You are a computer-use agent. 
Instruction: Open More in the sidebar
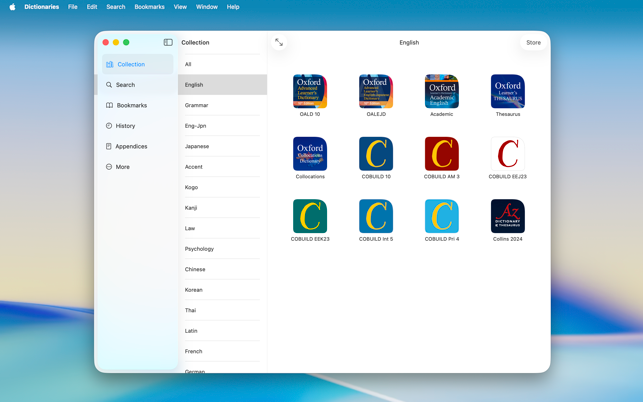[137, 167]
